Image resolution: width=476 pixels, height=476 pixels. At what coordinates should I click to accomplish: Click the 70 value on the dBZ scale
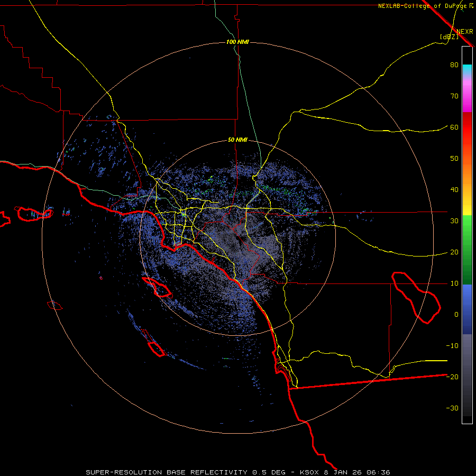(x=454, y=96)
